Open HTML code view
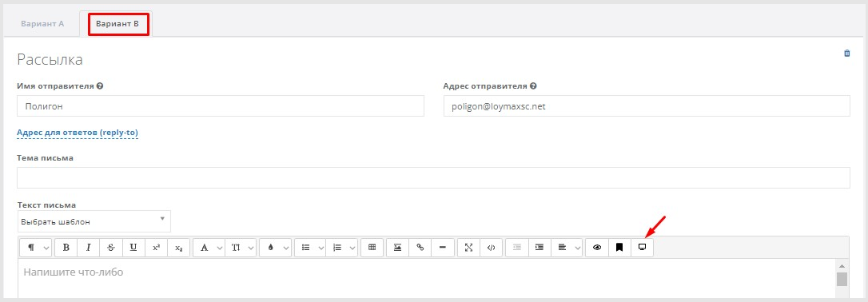Screen dimensions: 868x302 point(491,248)
